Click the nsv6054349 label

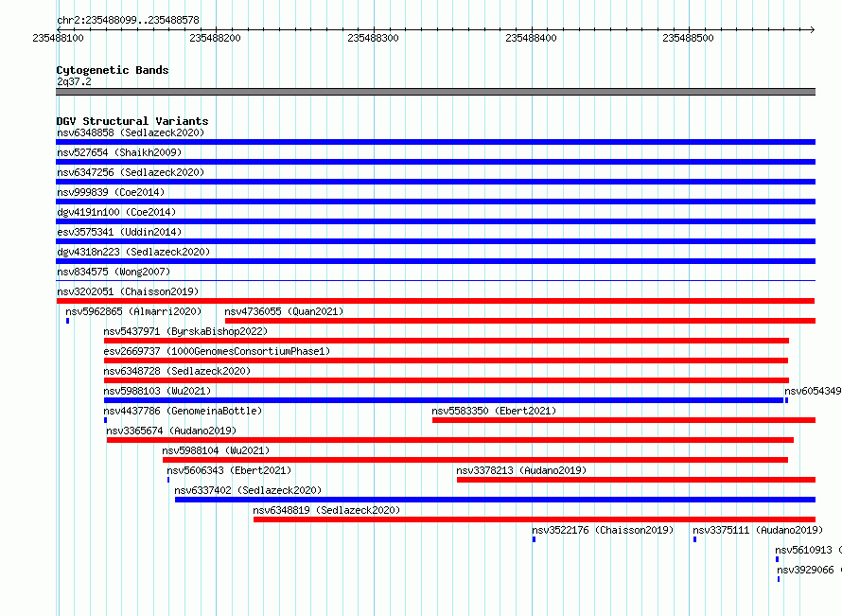pos(813,391)
